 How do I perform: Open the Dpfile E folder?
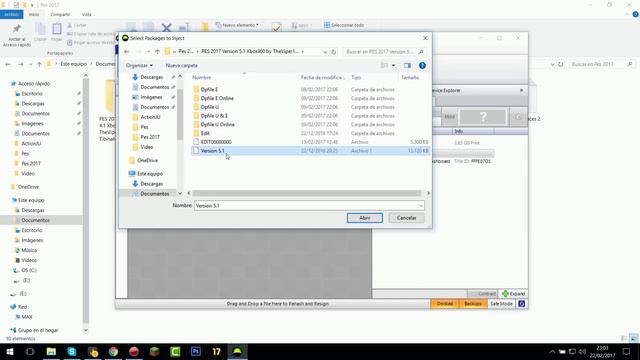(209, 89)
